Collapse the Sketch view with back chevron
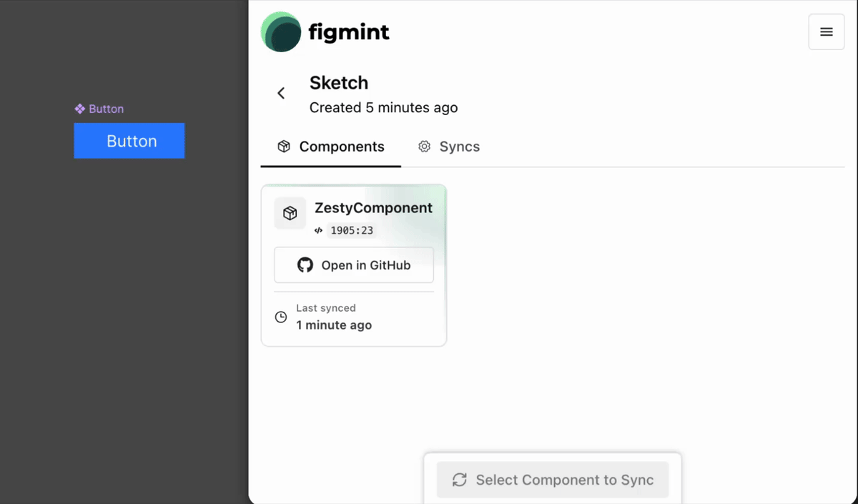Screen dimensions: 858x504 (281, 93)
